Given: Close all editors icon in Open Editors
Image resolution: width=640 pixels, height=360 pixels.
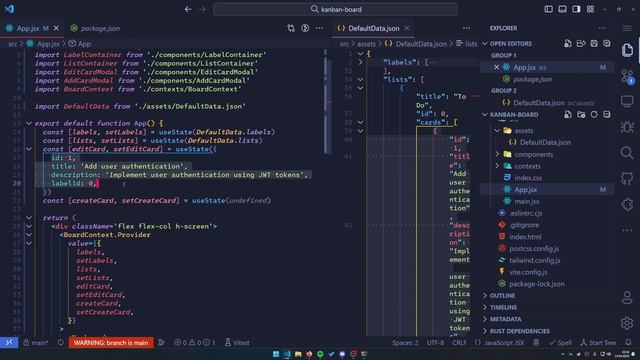Looking at the screenshot, I should click(607, 43).
